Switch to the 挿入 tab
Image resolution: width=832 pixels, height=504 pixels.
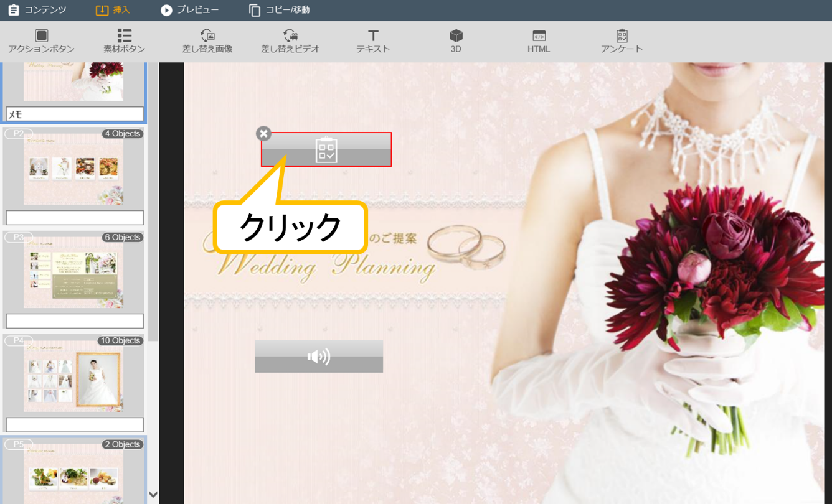coord(112,10)
